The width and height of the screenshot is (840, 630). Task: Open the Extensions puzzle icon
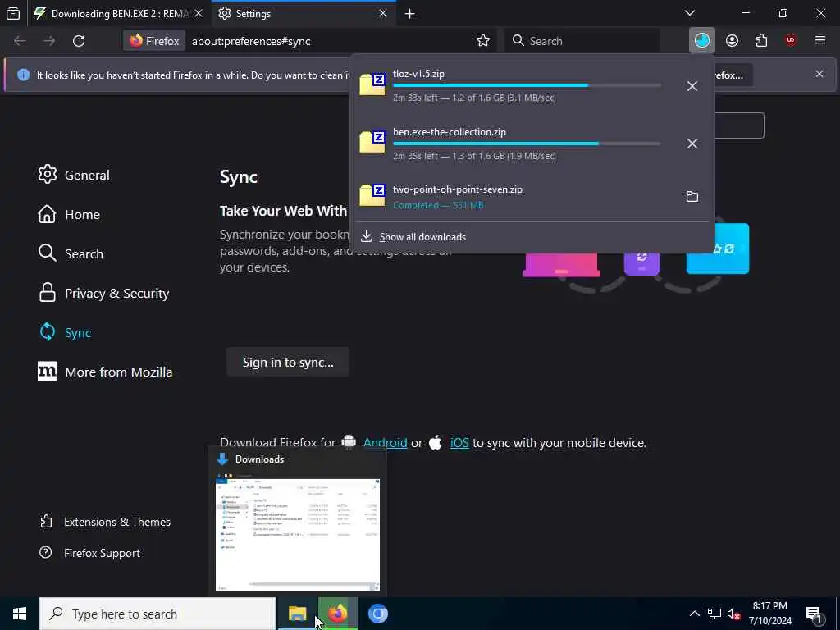pos(762,41)
